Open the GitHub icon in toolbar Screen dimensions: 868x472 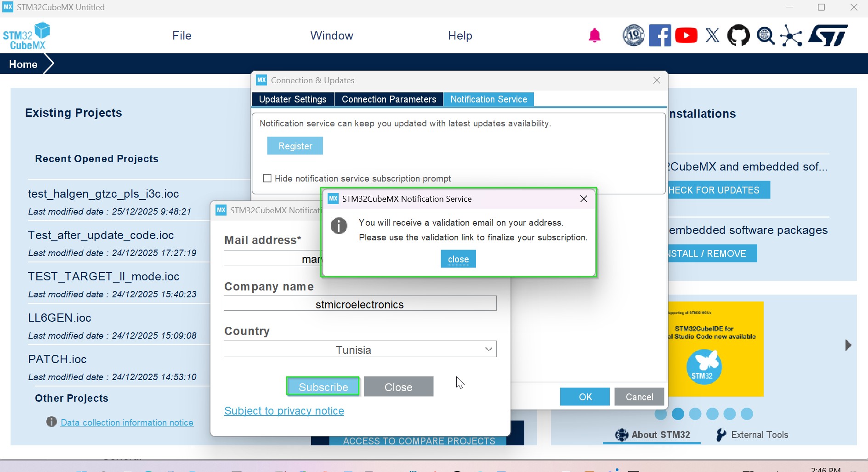point(738,35)
